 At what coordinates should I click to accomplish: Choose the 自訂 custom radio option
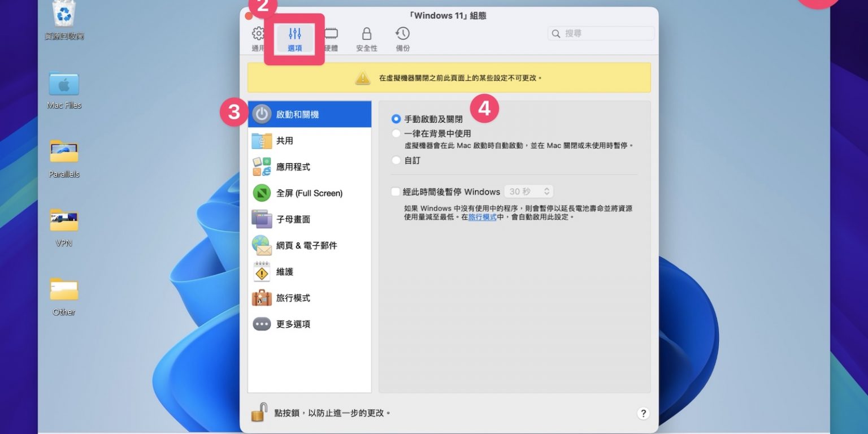pos(396,160)
